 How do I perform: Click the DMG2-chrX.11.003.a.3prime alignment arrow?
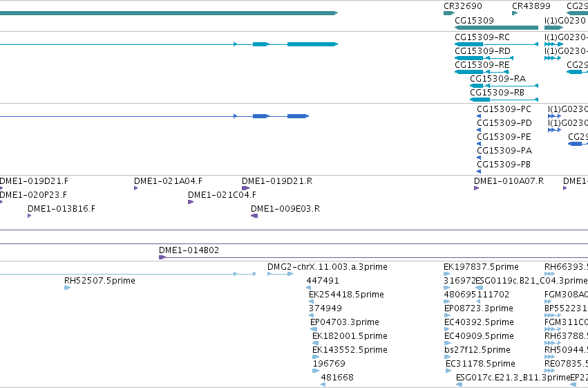point(280,274)
